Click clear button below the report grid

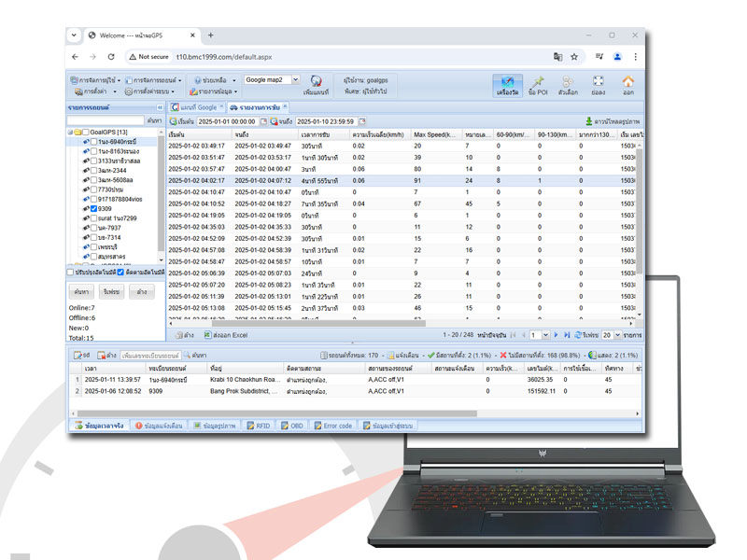coord(185,335)
